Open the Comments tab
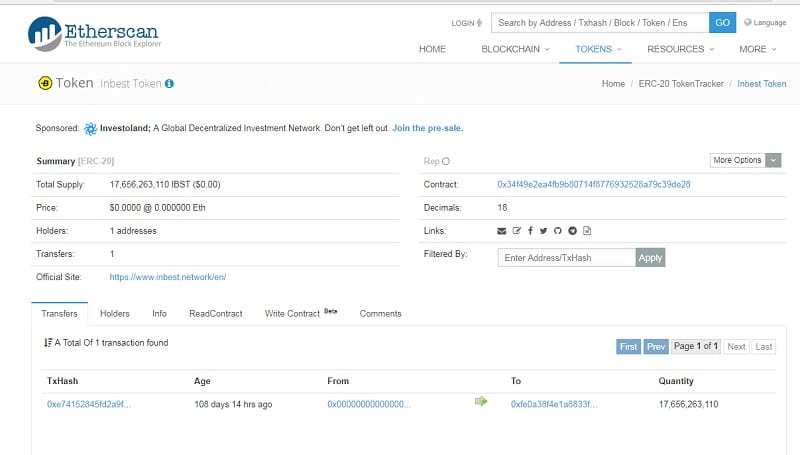 pos(381,314)
